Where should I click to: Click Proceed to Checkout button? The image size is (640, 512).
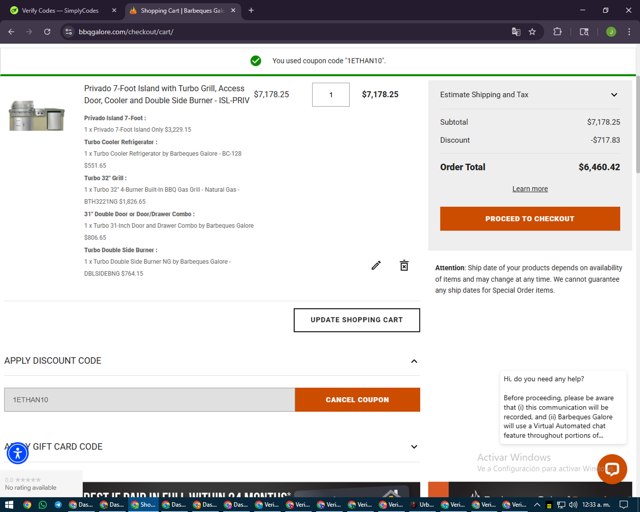point(530,219)
